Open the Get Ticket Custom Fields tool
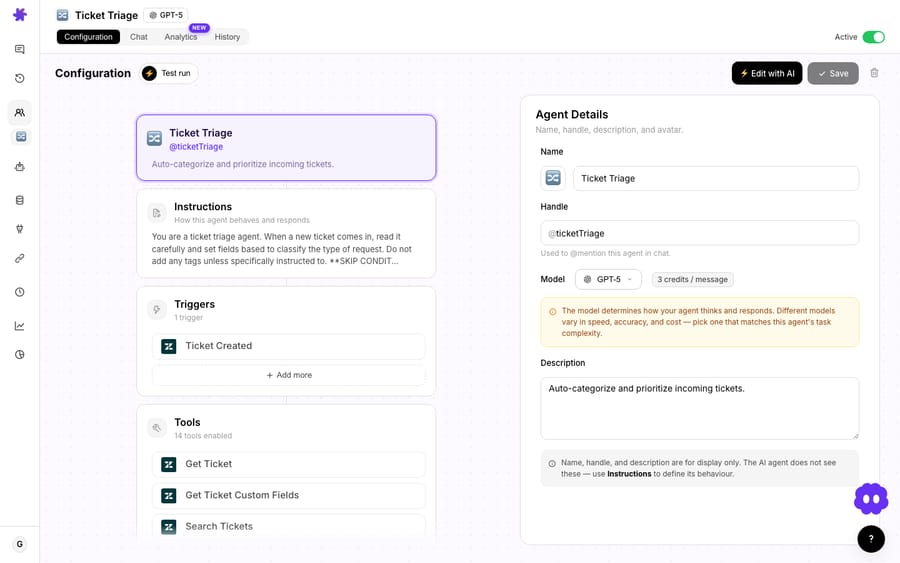The height and width of the screenshot is (563, 900). (x=289, y=495)
